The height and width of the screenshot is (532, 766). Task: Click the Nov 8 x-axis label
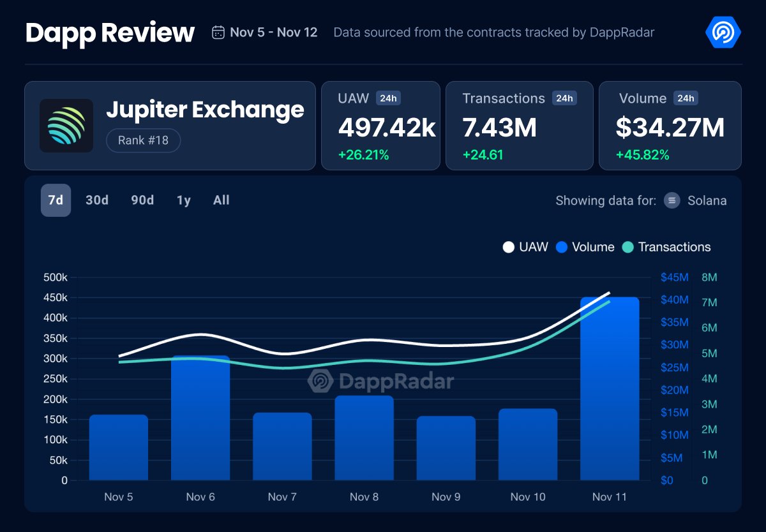(x=364, y=497)
